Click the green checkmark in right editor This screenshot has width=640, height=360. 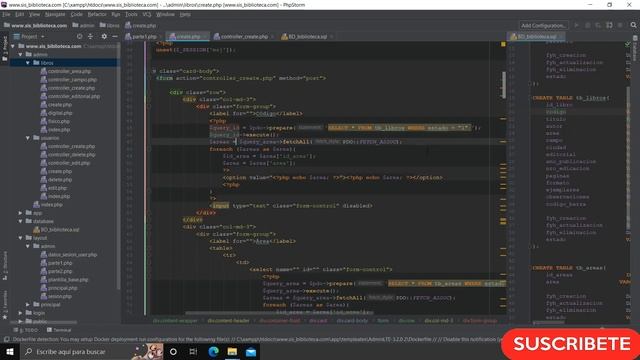tap(628, 44)
